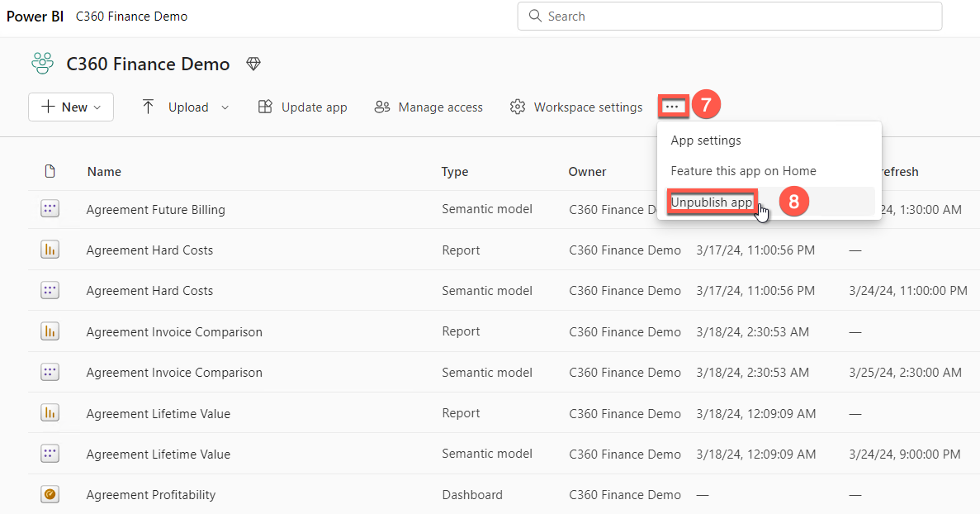Image resolution: width=980 pixels, height=514 pixels.
Task: Open Workspace settings
Action: pyautogui.click(x=575, y=107)
